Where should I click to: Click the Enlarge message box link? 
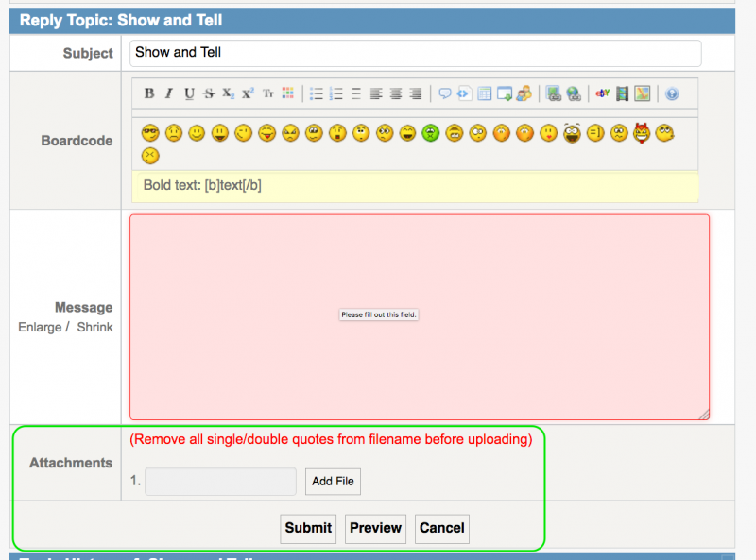pyautogui.click(x=40, y=327)
